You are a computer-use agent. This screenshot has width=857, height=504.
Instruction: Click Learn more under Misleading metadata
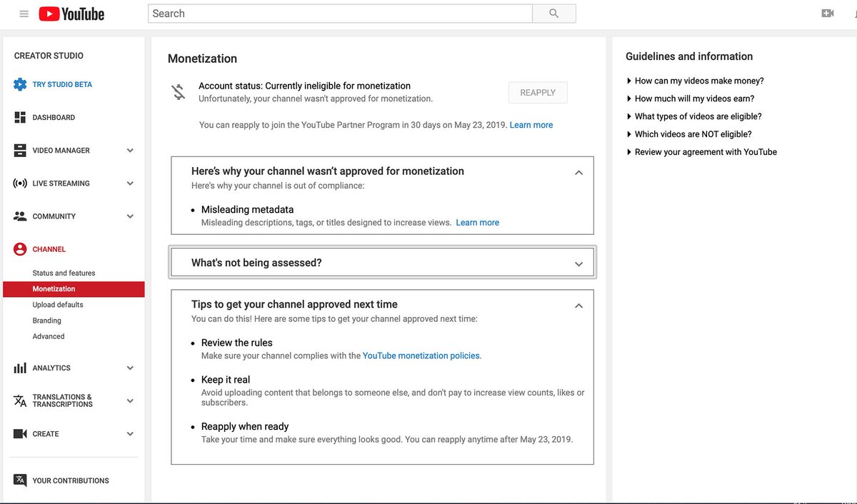478,223
